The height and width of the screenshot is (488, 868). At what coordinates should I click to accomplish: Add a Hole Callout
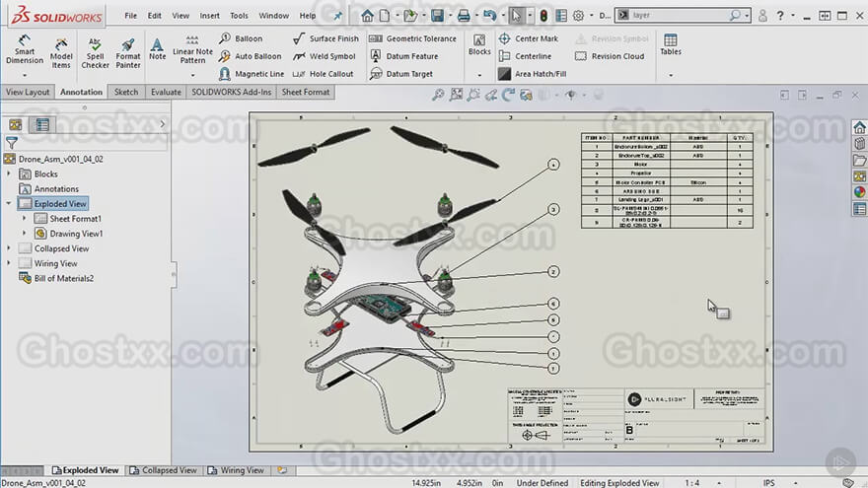pos(323,74)
